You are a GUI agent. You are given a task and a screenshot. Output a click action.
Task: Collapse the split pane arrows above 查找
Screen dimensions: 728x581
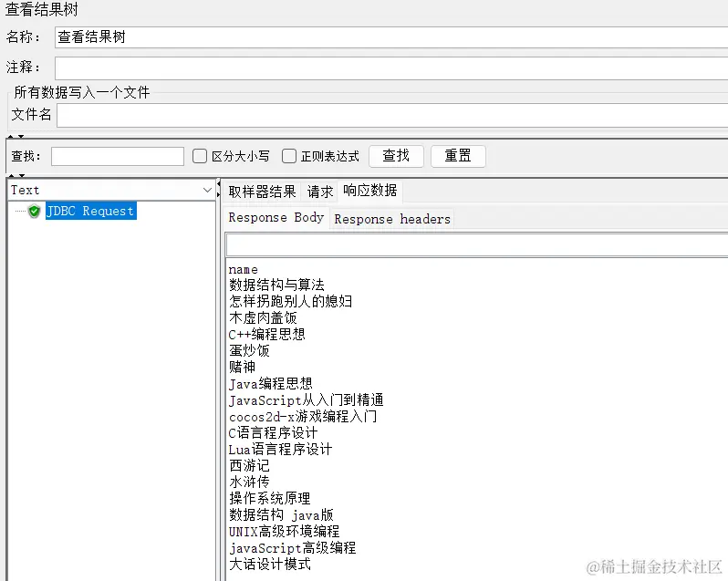click(16, 137)
